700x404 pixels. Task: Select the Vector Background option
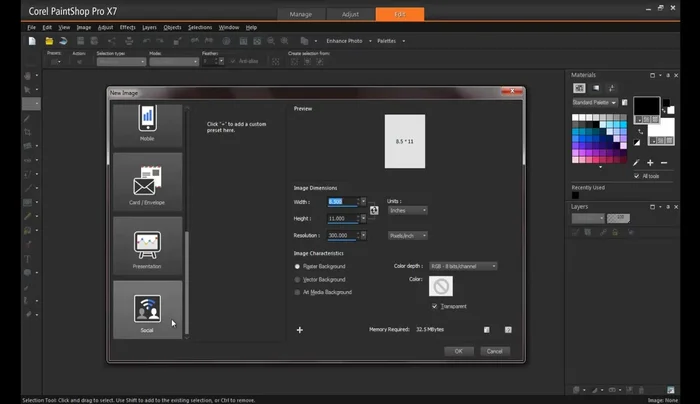pos(297,279)
